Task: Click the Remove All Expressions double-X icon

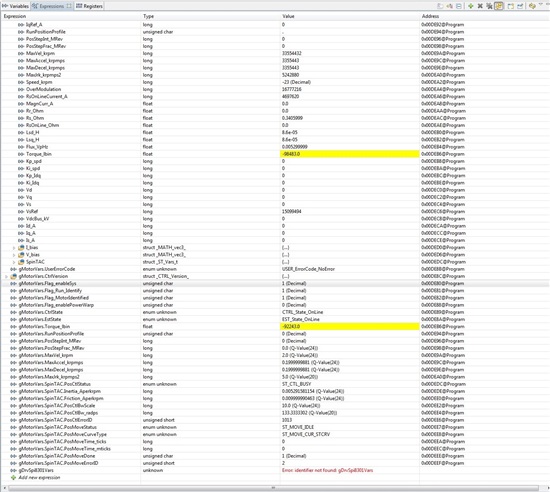Action: (x=489, y=6)
